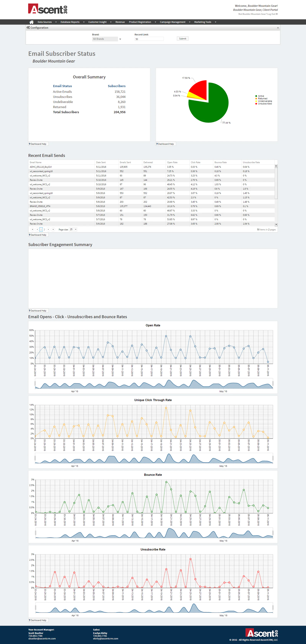This screenshot has width=306, height=644.
Task: Click the Active Emails value 158,721
Action: tap(120, 92)
